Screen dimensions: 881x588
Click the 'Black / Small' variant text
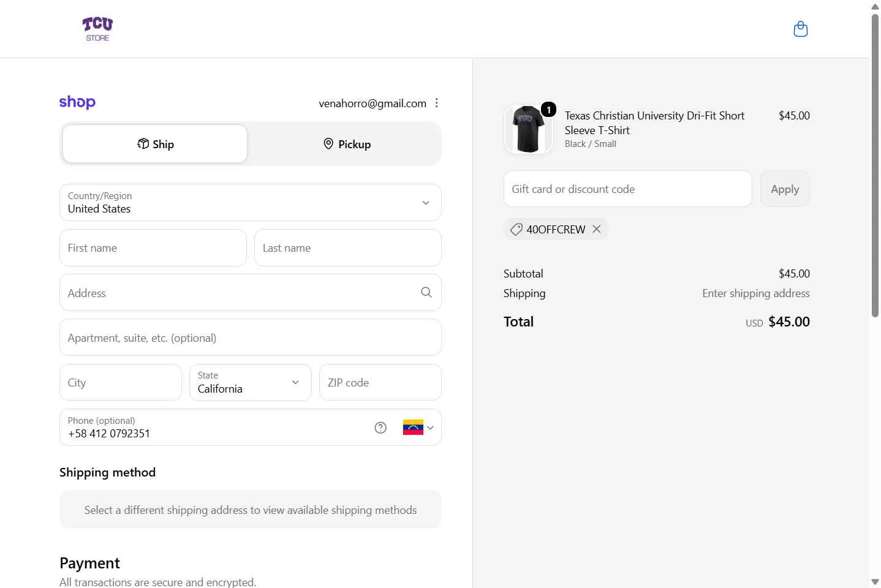[x=591, y=144]
